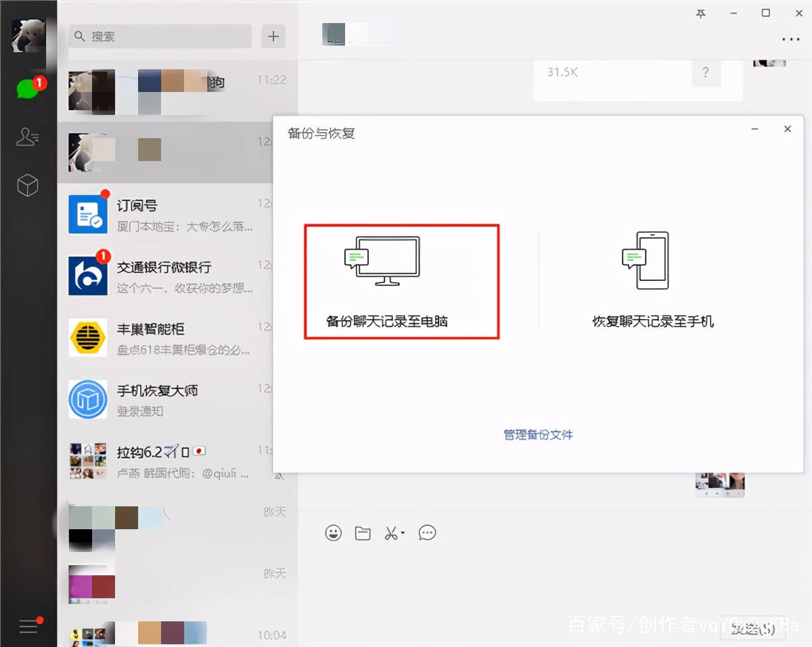This screenshot has height=647, width=812.
Task: Click the 管理备份文件 link
Action: [538, 434]
